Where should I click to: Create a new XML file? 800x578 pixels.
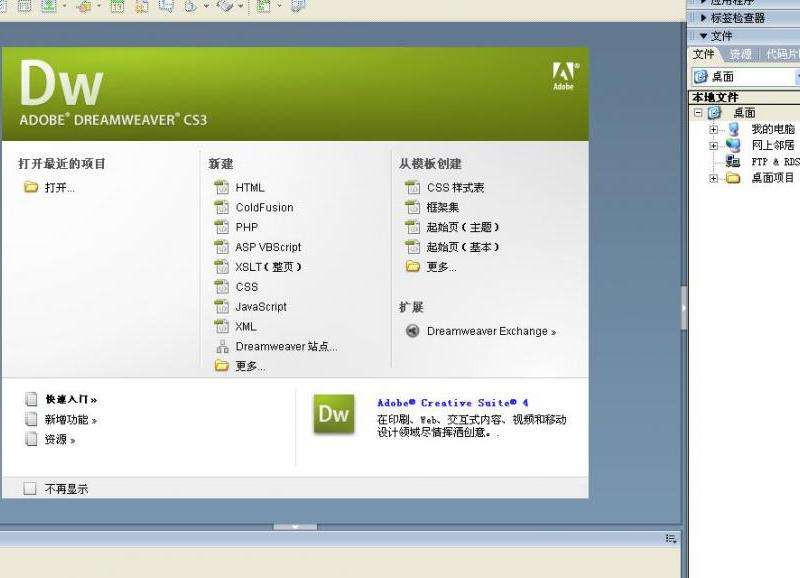coord(235,326)
